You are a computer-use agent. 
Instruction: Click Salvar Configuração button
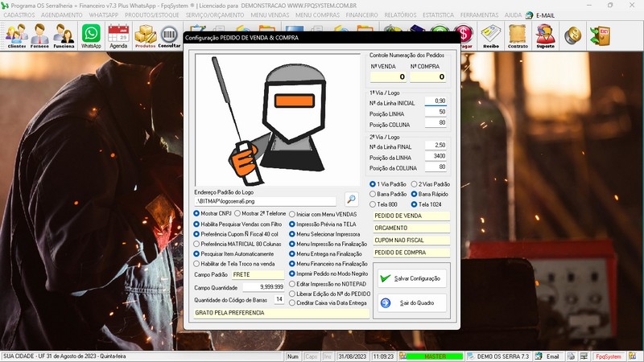point(412,278)
